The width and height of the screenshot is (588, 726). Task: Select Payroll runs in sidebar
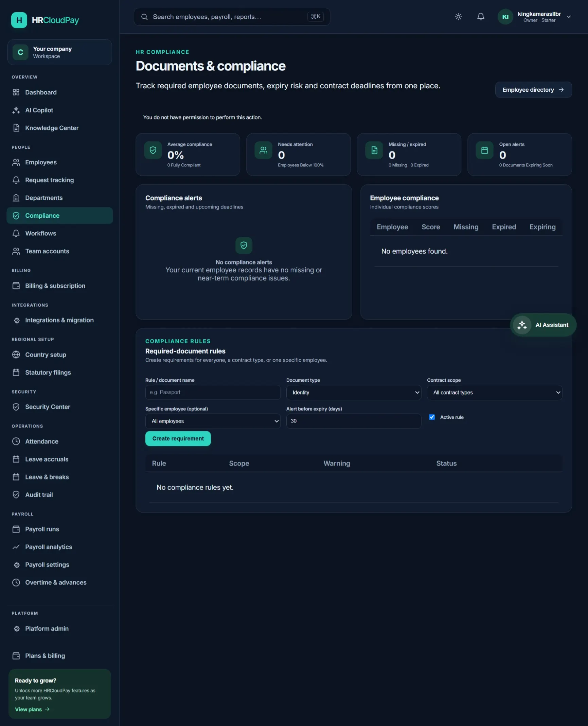point(59,529)
